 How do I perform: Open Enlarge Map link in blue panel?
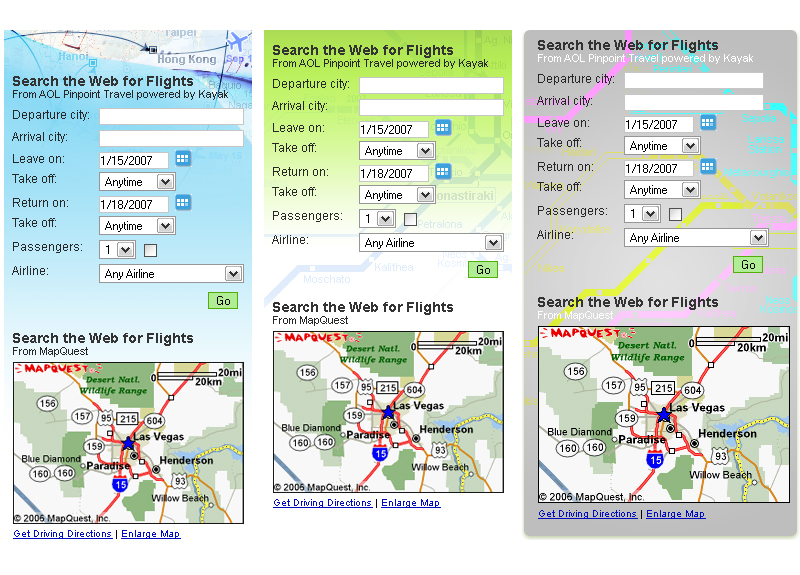pyautogui.click(x=151, y=534)
